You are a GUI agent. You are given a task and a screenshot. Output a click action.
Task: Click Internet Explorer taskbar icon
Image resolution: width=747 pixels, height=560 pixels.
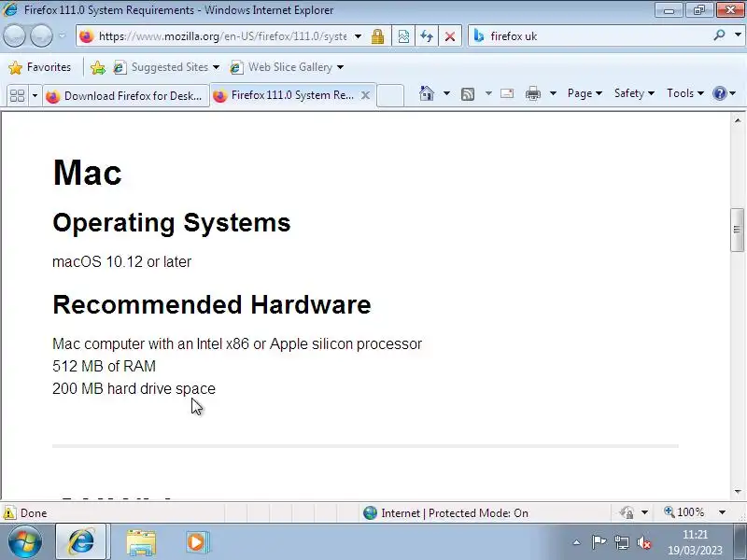click(81, 542)
